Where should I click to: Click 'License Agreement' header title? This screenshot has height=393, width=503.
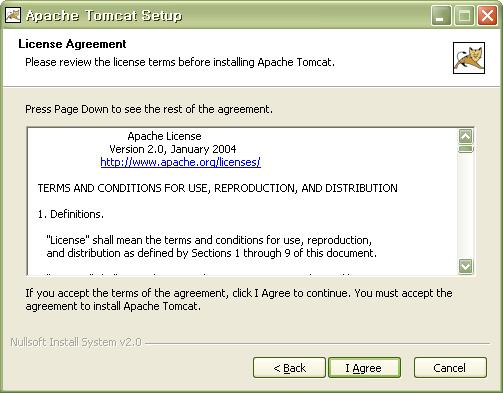pyautogui.click(x=72, y=44)
